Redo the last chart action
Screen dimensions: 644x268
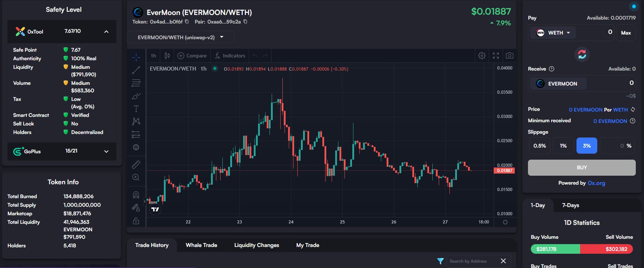[x=265, y=56]
